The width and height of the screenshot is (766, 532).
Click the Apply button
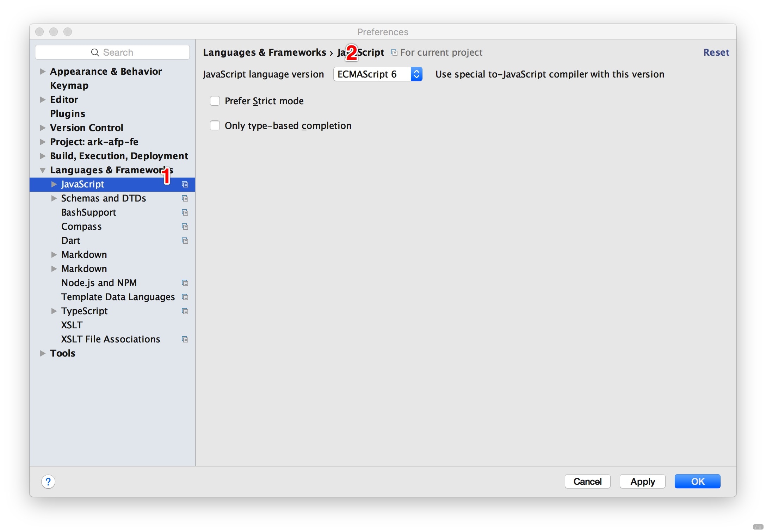click(x=642, y=482)
